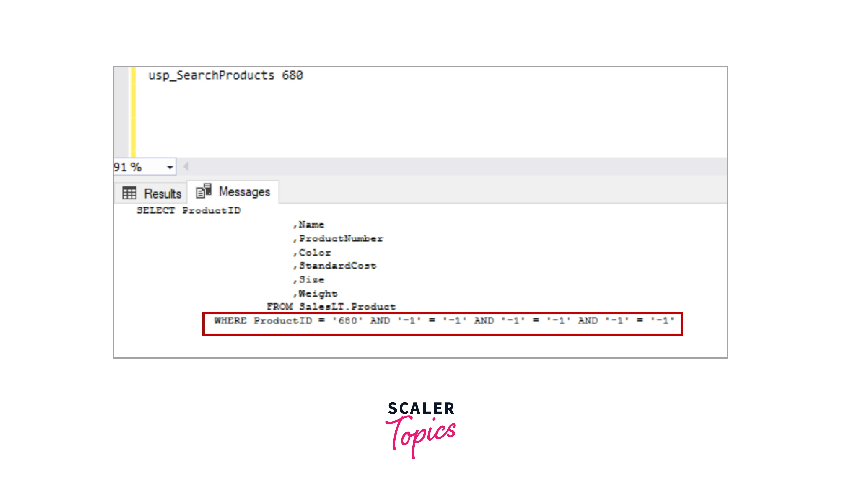Click the usp_SearchProducts 680 query line
841x504 pixels.
tap(226, 75)
